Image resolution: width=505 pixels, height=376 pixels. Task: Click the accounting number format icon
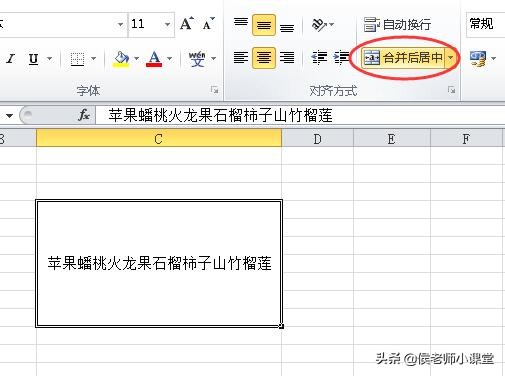point(478,59)
